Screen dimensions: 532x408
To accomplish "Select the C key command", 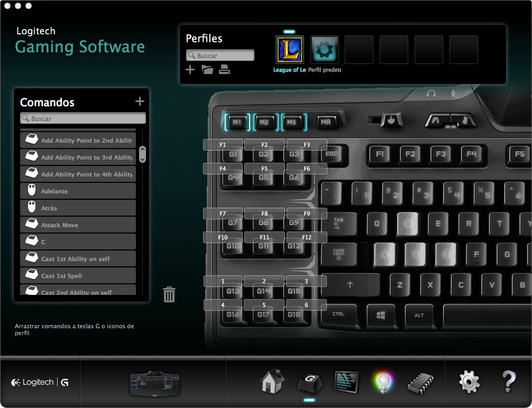I will [78, 242].
